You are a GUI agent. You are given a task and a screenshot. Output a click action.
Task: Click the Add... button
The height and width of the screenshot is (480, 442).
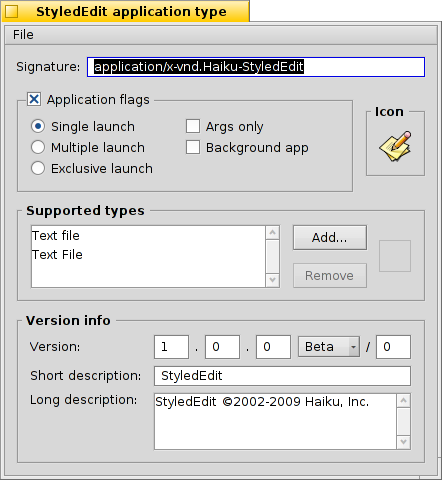tap(330, 238)
